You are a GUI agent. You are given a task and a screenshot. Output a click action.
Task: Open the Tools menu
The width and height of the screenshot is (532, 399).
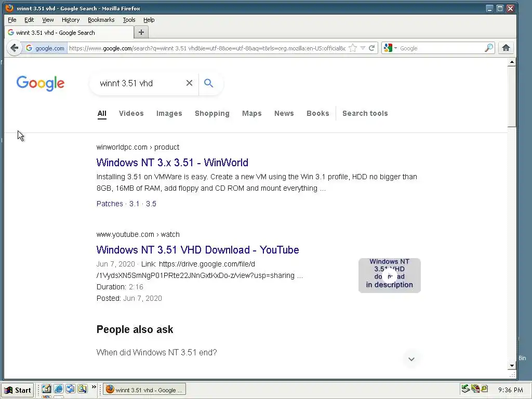tap(129, 20)
